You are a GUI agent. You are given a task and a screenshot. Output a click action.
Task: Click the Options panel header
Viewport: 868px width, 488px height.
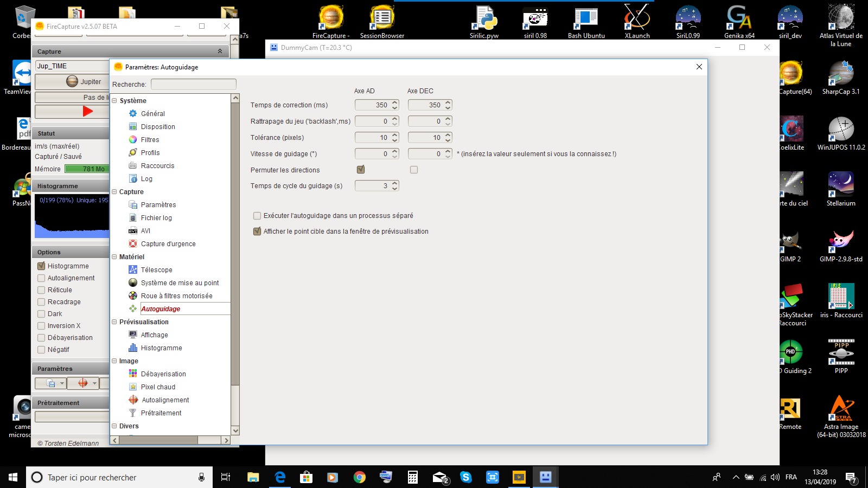tap(71, 252)
